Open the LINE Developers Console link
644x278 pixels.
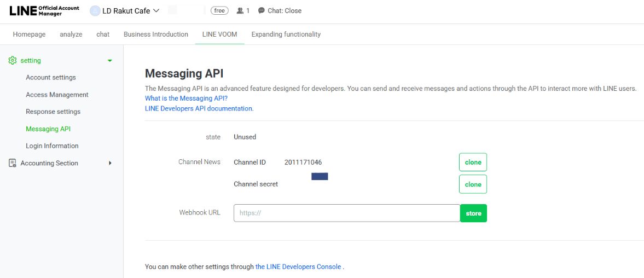tap(298, 267)
